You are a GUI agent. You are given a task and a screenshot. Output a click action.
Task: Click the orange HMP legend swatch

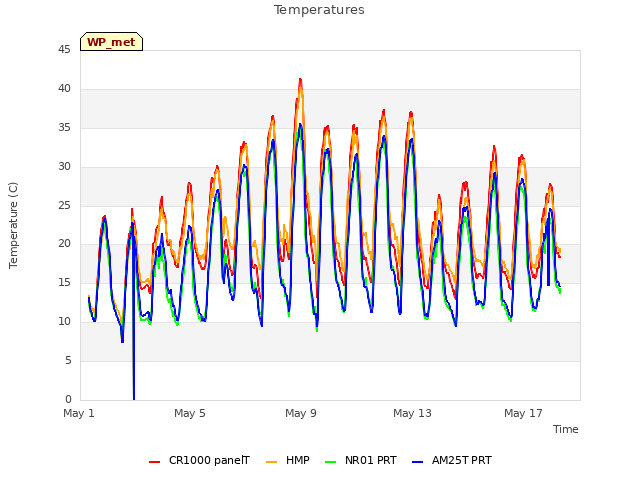coord(271,462)
